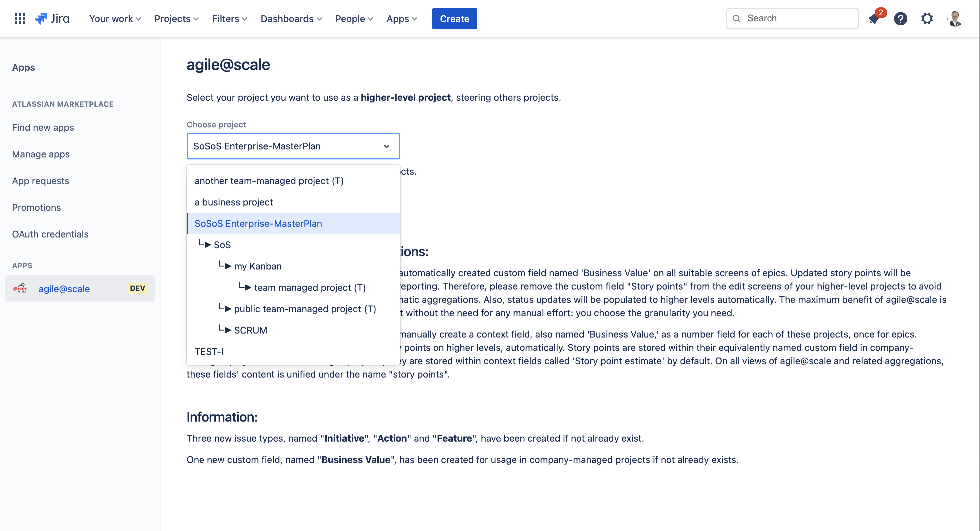Click the agile@scale app icon in sidebar
The width and height of the screenshot is (980, 531).
20,288
